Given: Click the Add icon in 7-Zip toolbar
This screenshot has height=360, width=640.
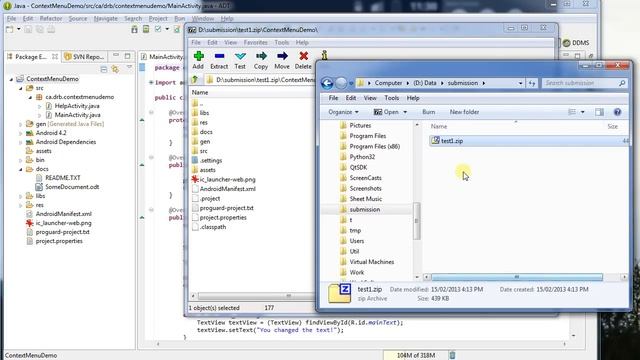Looking at the screenshot, I should (198, 56).
